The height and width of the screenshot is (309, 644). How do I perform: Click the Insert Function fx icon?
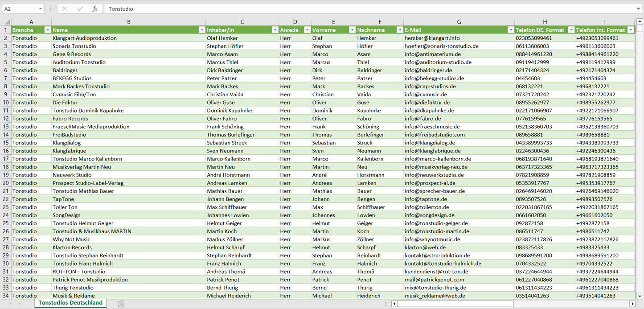tap(94, 9)
